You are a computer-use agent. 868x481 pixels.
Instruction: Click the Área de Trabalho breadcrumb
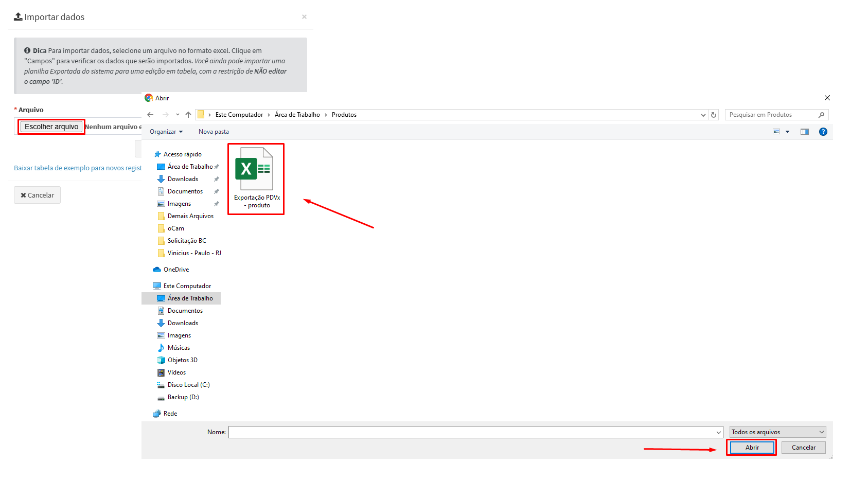(297, 115)
